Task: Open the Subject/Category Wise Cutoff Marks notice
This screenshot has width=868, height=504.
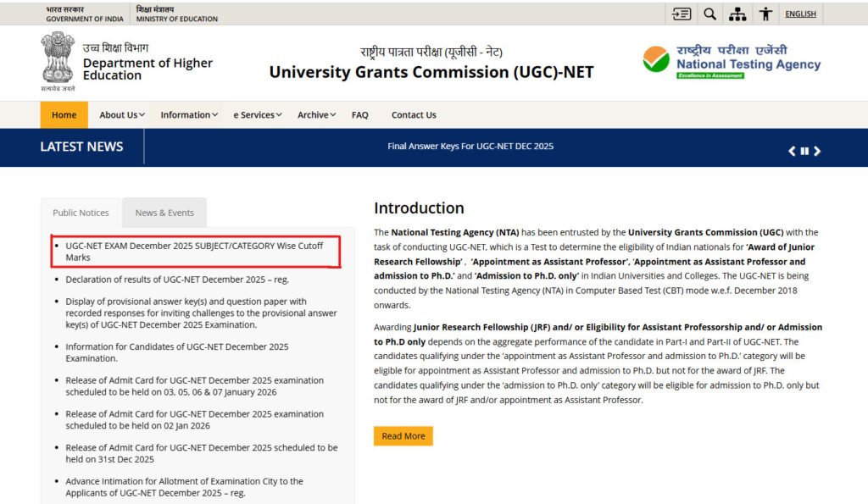Action: click(194, 251)
